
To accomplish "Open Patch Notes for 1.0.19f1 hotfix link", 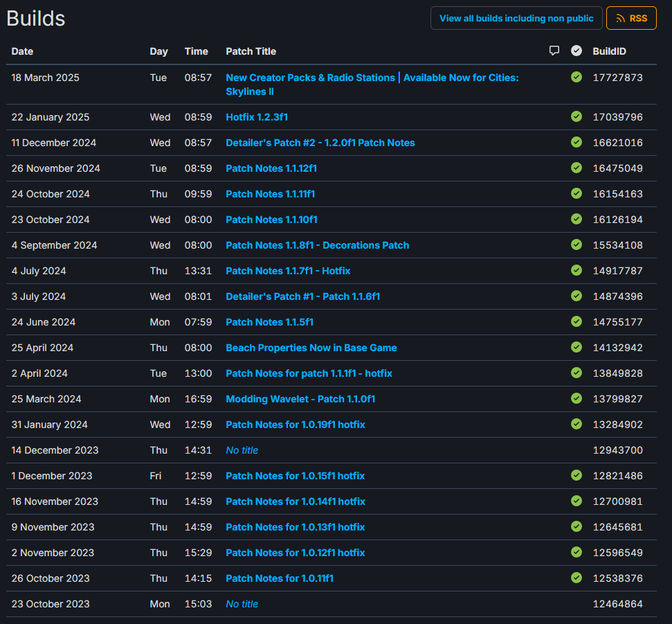I will (296, 425).
